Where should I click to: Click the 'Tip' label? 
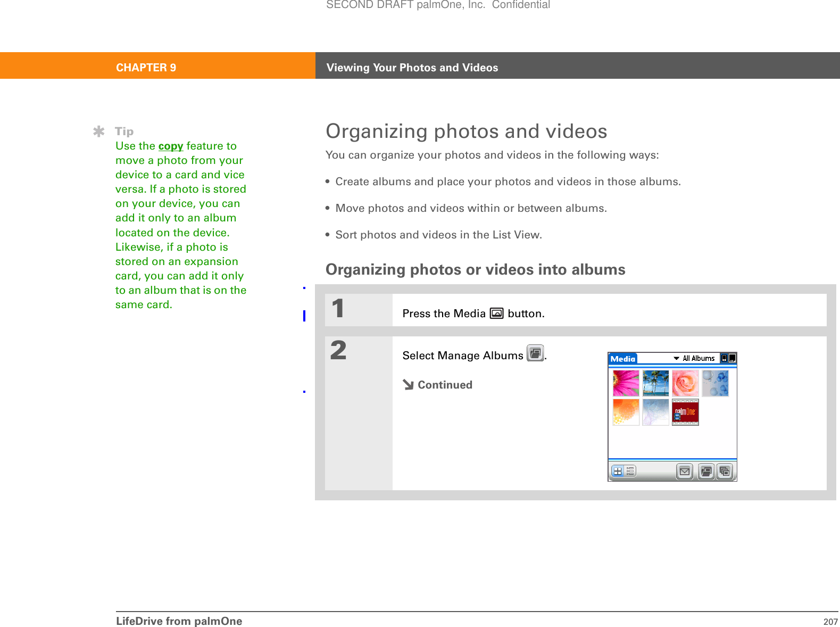124,131
